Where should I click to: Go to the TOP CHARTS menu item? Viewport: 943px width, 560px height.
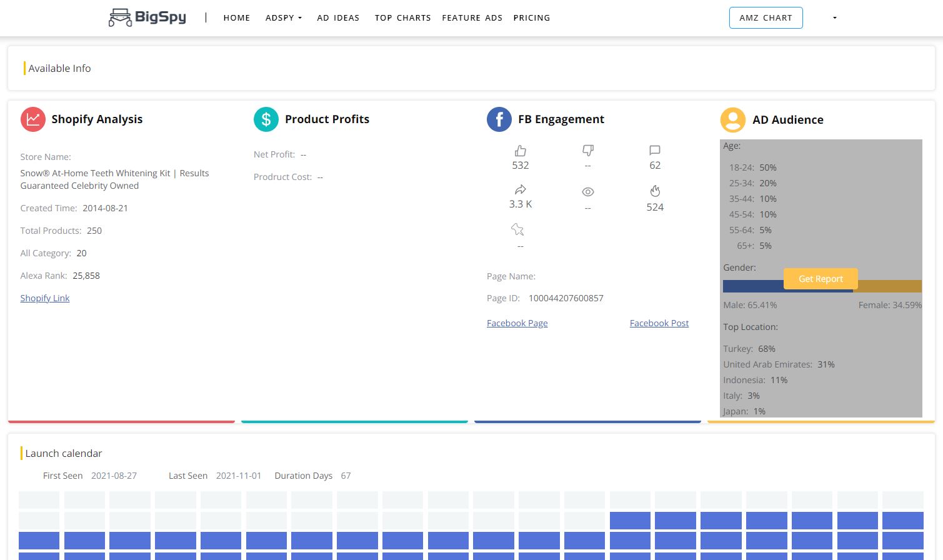coord(402,18)
